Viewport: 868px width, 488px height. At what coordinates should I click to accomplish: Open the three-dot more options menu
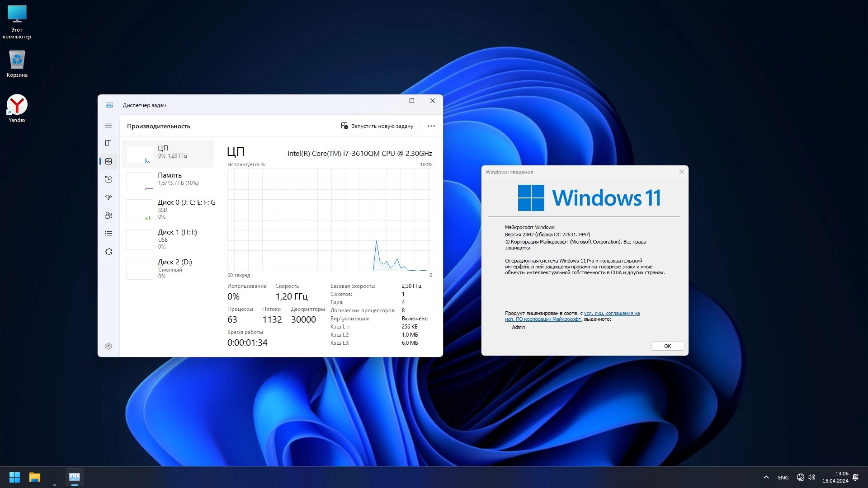431,126
